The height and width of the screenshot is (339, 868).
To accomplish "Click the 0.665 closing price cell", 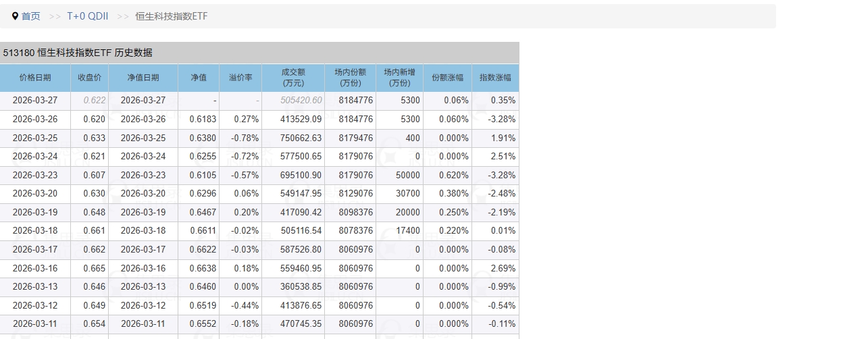I will click(95, 268).
